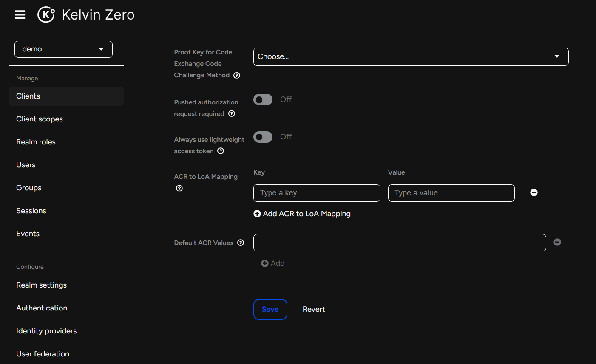Show help for Default ACR Values

point(241,243)
